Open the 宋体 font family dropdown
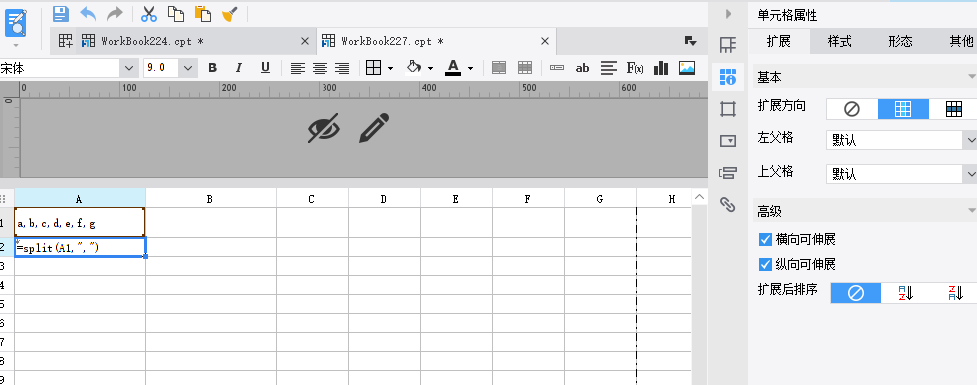 click(129, 68)
